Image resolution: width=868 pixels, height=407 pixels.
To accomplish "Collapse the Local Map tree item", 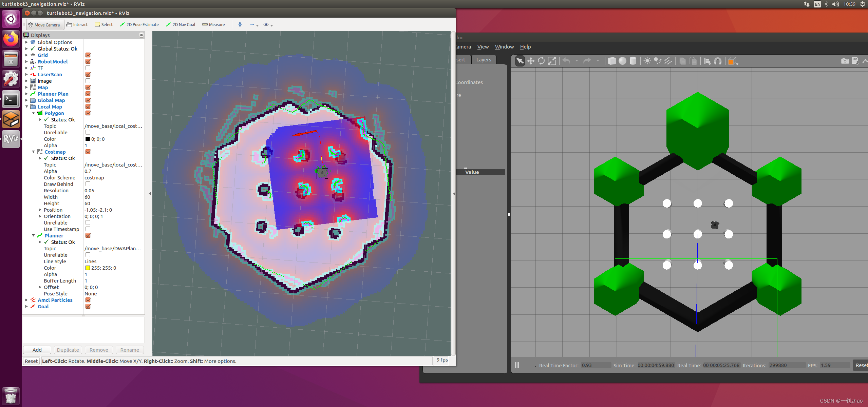I will point(27,107).
